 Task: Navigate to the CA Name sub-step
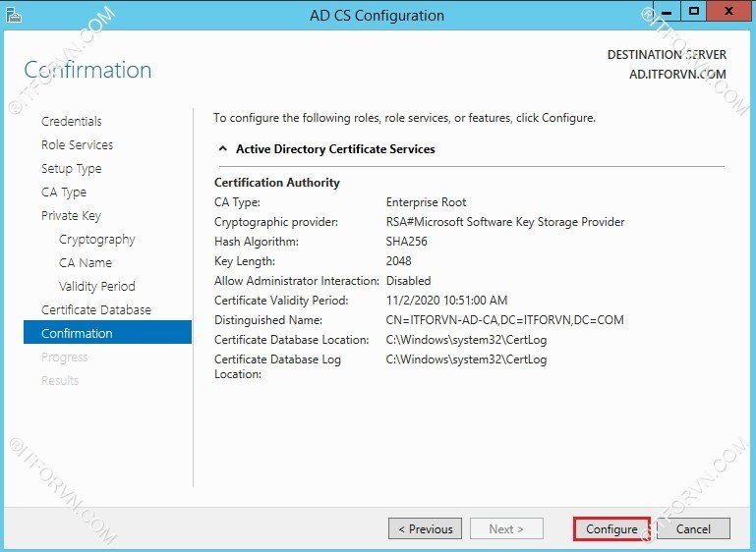(86, 262)
